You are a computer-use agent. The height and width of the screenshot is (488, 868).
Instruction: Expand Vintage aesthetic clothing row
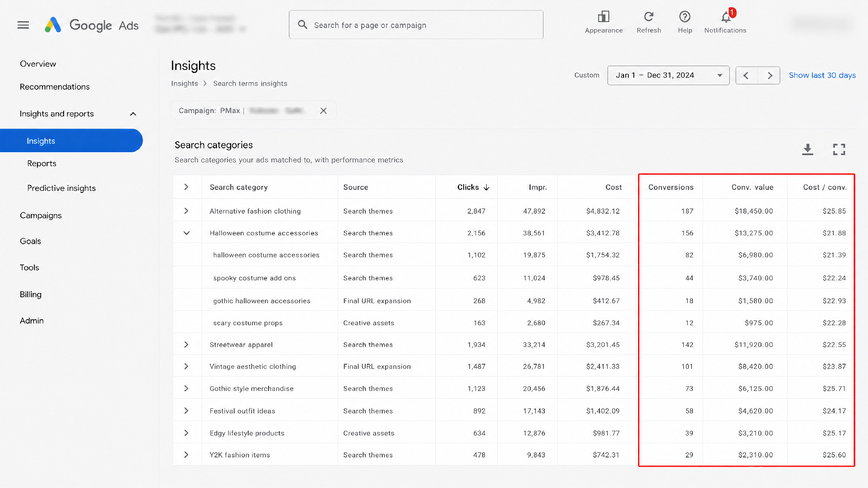point(186,366)
